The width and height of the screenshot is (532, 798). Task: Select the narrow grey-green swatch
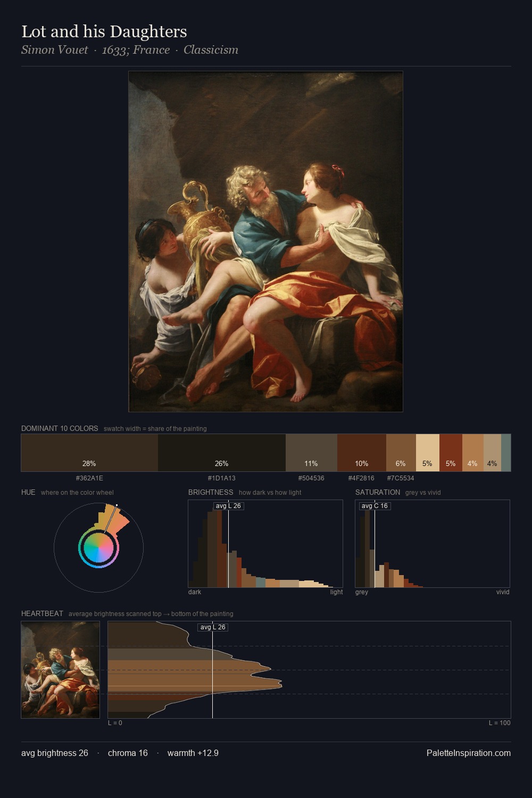point(506,453)
